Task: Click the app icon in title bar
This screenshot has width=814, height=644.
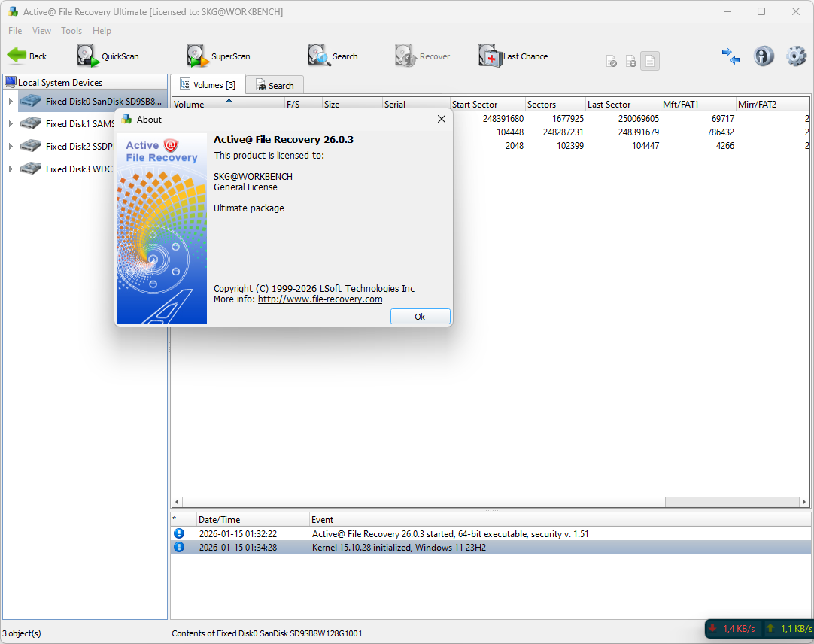Action: [13, 11]
